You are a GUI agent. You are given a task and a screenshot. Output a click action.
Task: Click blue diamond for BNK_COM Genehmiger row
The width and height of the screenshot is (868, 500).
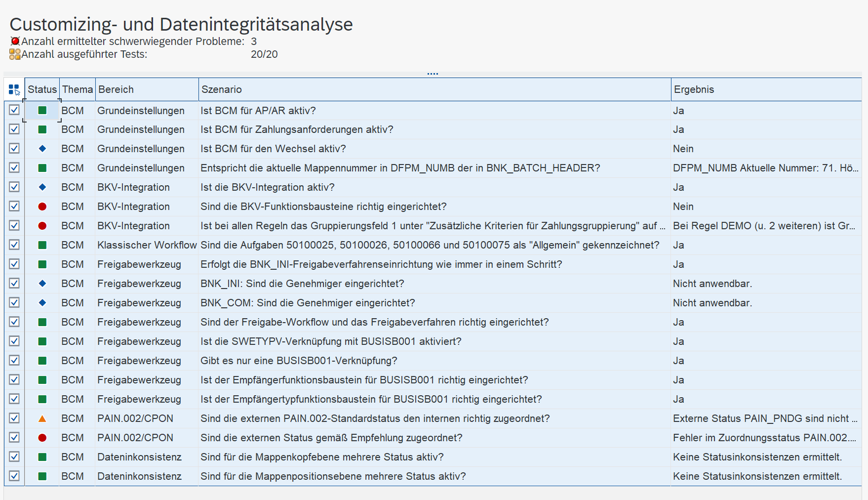click(42, 303)
